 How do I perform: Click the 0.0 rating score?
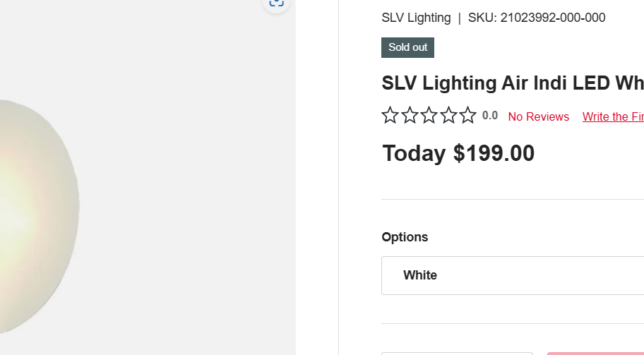pos(490,116)
